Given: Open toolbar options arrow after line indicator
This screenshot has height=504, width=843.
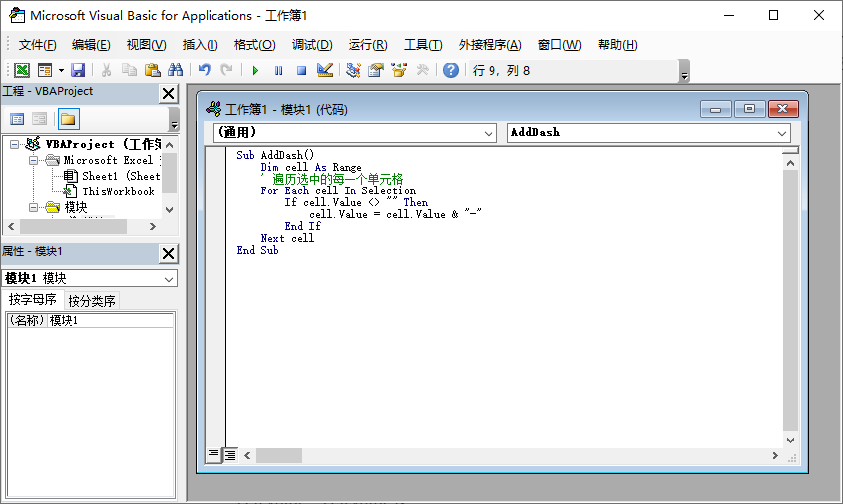Looking at the screenshot, I should 684,71.
